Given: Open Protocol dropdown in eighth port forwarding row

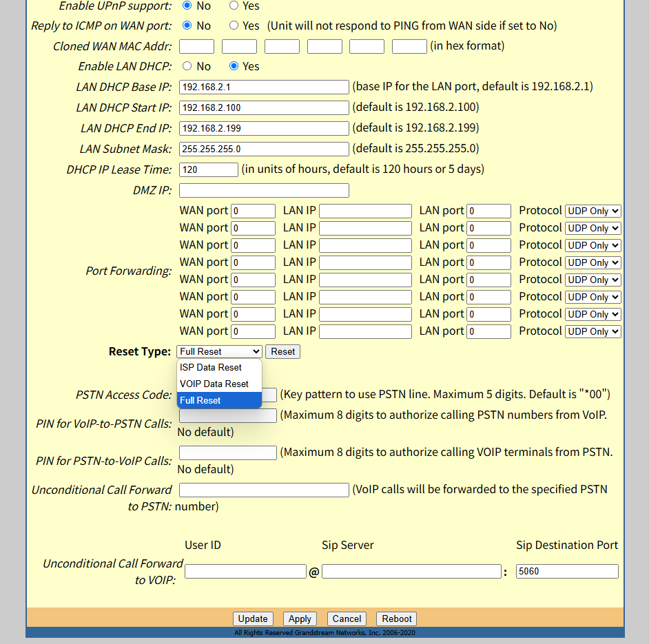Looking at the screenshot, I should click(593, 331).
